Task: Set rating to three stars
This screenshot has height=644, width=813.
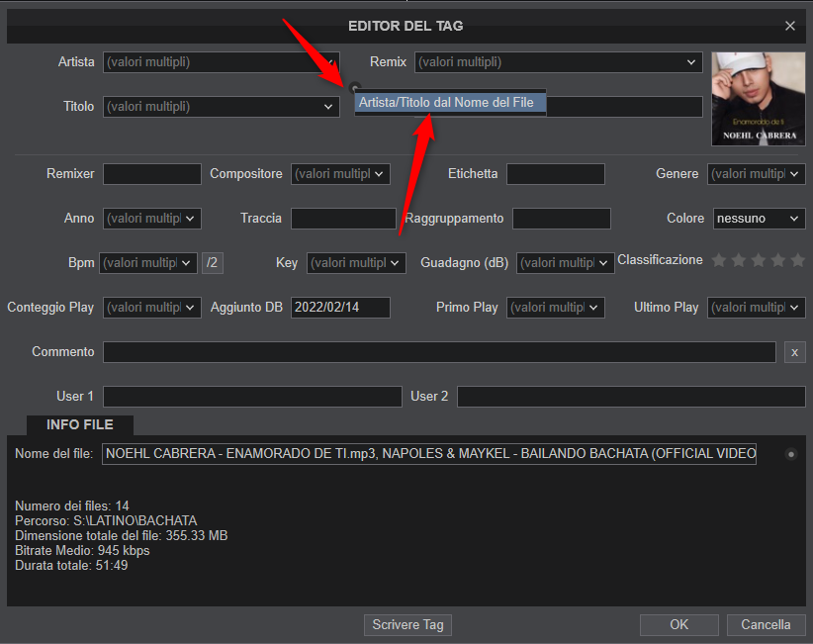Action: pyautogui.click(x=758, y=260)
